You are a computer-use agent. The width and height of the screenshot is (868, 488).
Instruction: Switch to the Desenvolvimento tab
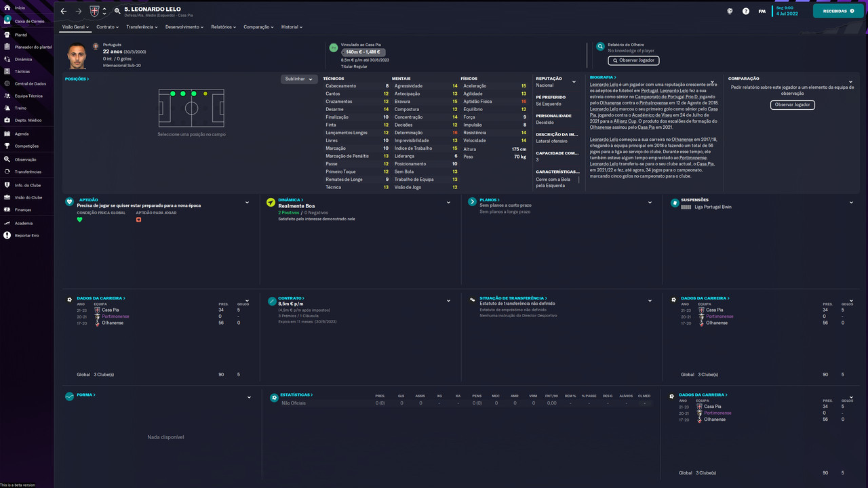click(x=184, y=27)
